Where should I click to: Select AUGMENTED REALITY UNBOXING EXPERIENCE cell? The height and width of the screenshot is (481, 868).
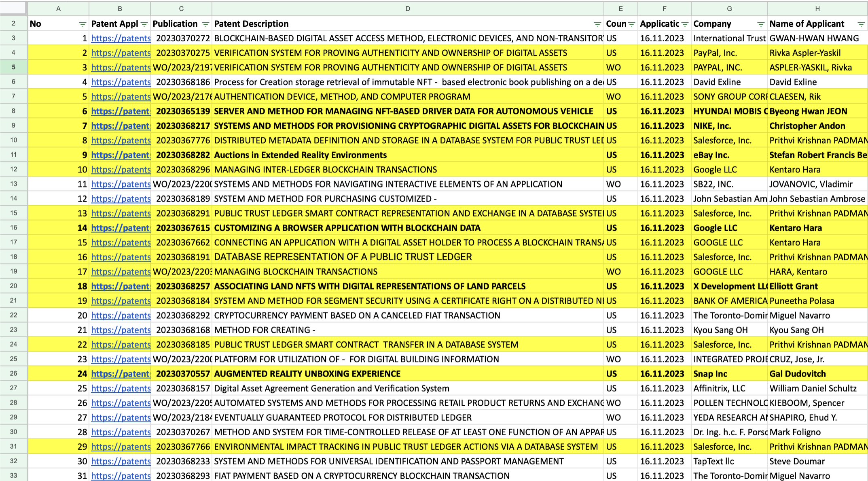pyautogui.click(x=307, y=374)
